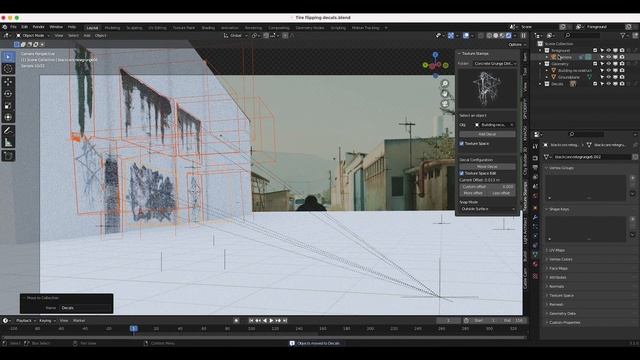This screenshot has height=360, width=640.
Task: Jump to the timeline end frame
Action: click(285, 321)
